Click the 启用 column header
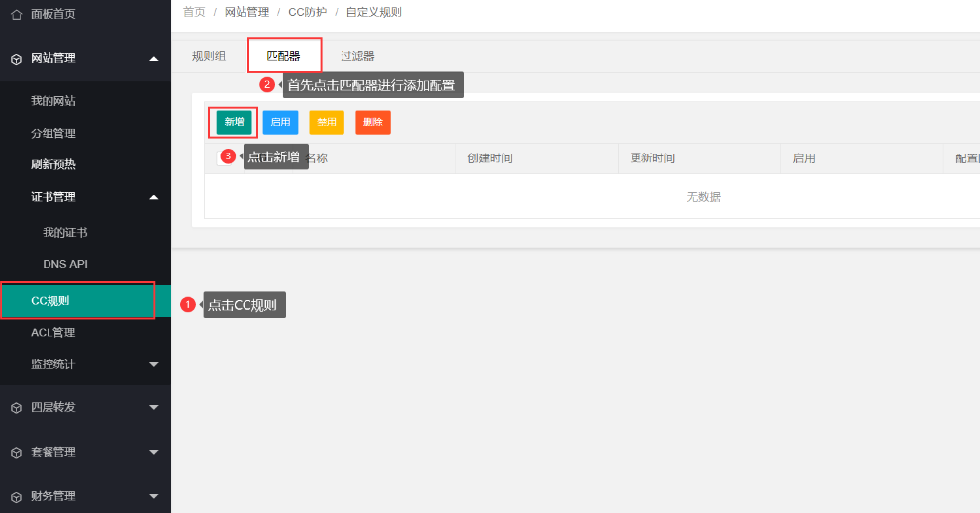Viewport: 980px width, 513px height. click(804, 158)
